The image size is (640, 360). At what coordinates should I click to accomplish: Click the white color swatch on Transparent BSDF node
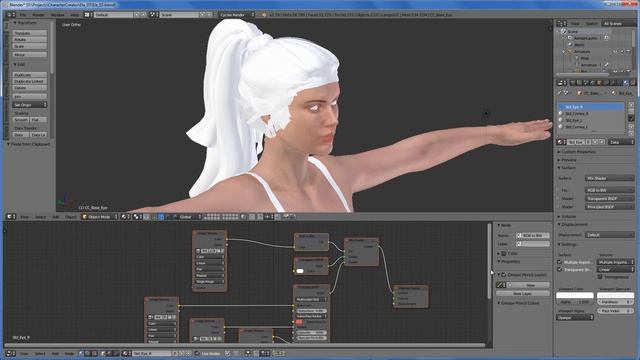300,271
